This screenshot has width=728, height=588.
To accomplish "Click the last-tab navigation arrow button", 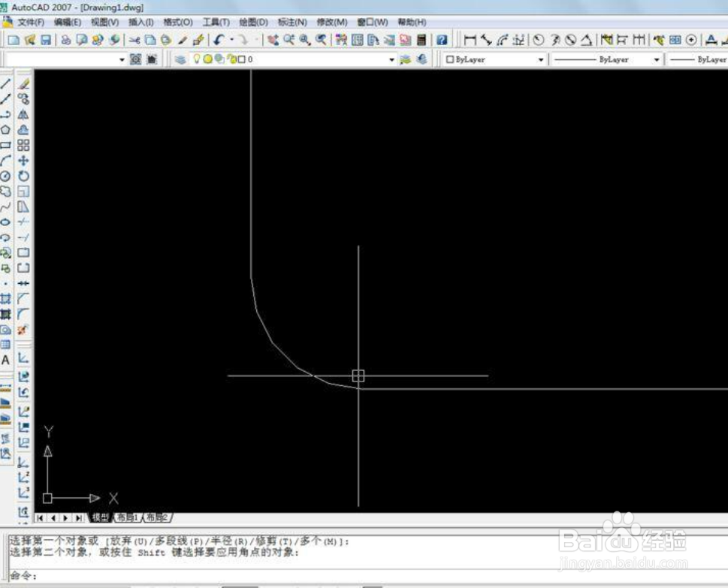I will [x=79, y=518].
